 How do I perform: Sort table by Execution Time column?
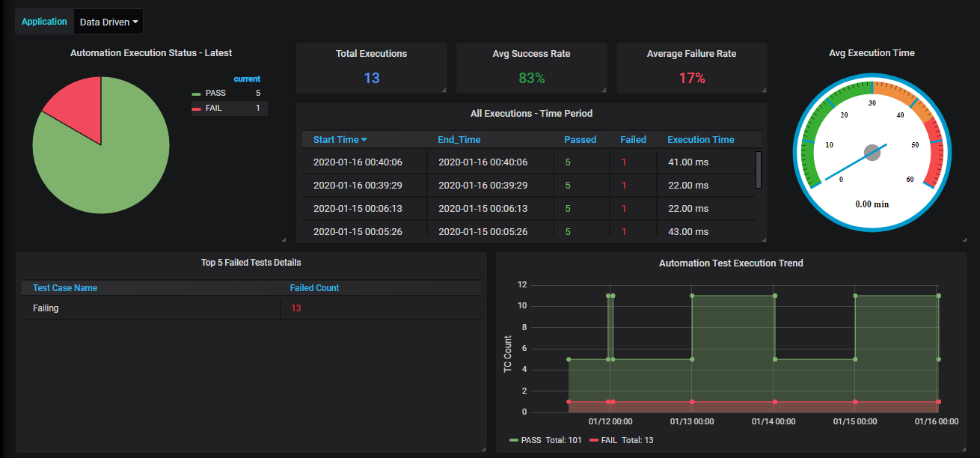click(x=701, y=139)
